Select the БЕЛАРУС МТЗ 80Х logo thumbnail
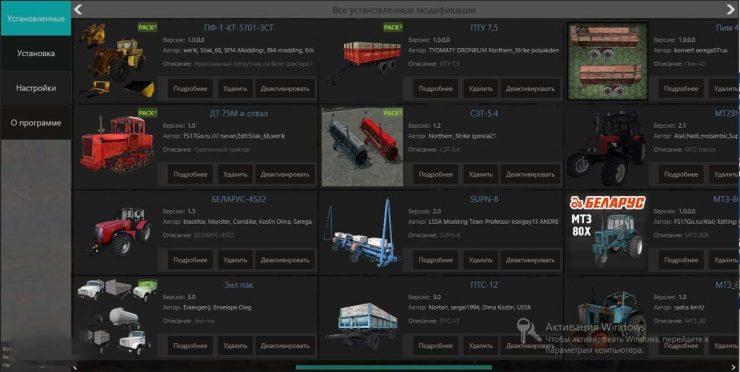740x372 pixels. (607, 232)
